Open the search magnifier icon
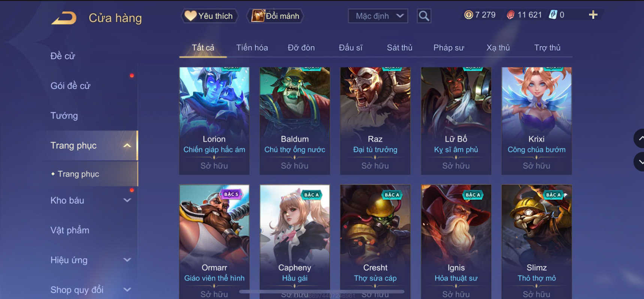Image resolution: width=644 pixels, height=299 pixels. 424,16
